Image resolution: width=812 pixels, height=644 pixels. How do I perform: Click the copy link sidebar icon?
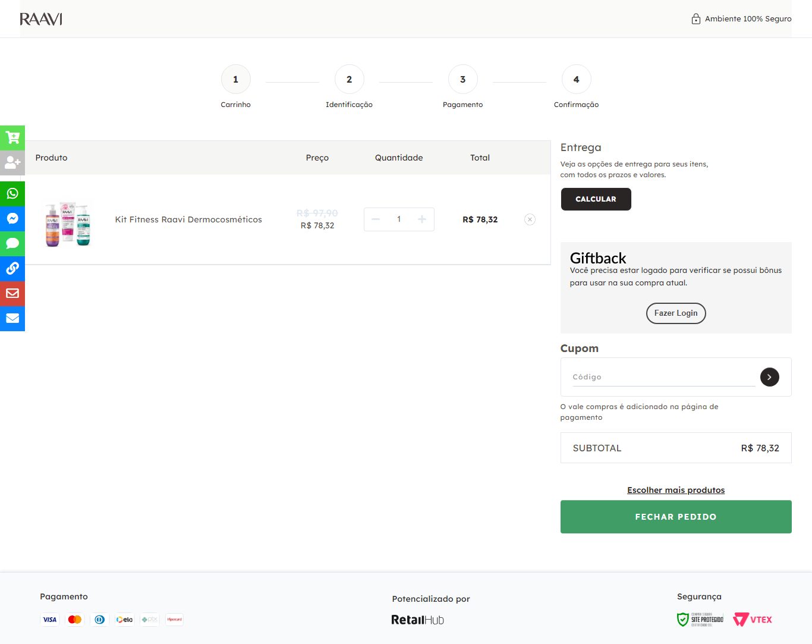[12, 268]
